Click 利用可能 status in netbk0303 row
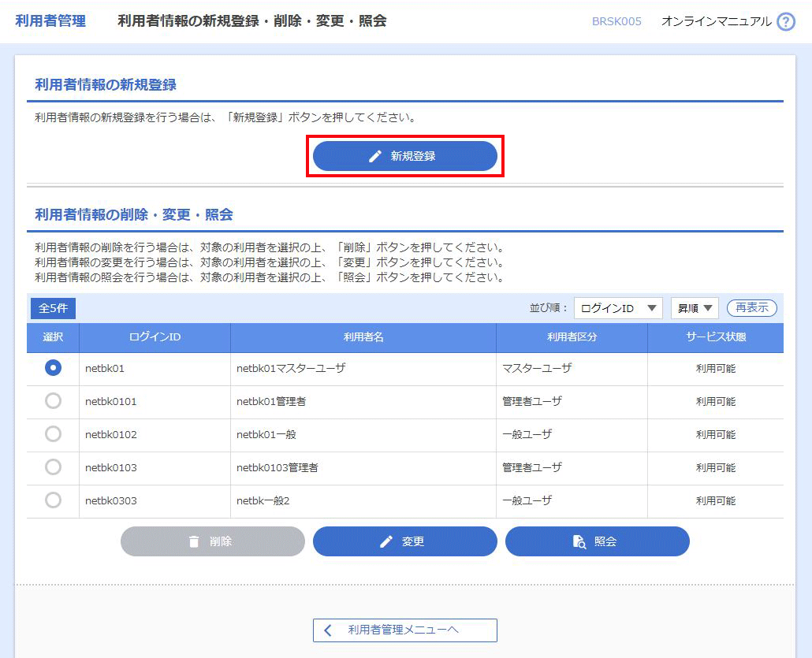This screenshot has height=658, width=812. (716, 501)
